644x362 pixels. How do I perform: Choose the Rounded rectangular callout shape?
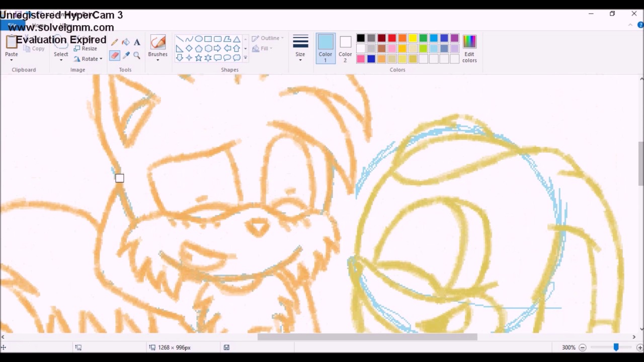click(x=218, y=58)
